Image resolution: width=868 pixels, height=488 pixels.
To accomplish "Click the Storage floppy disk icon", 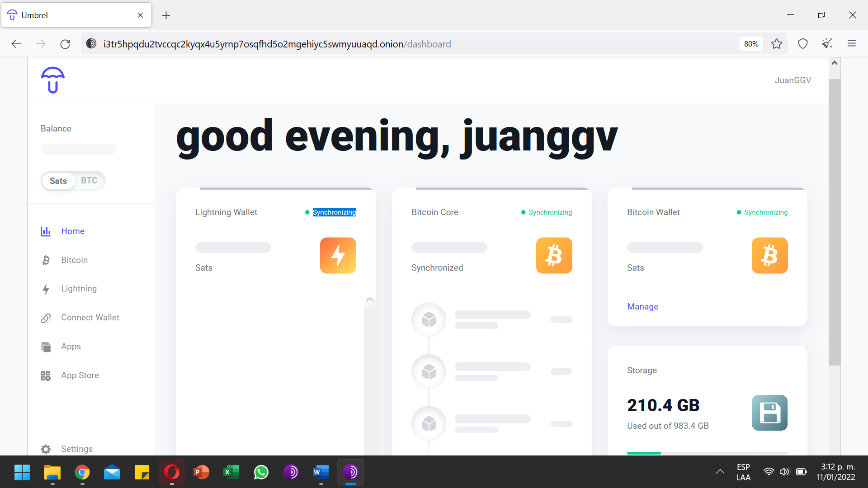I will tap(769, 413).
